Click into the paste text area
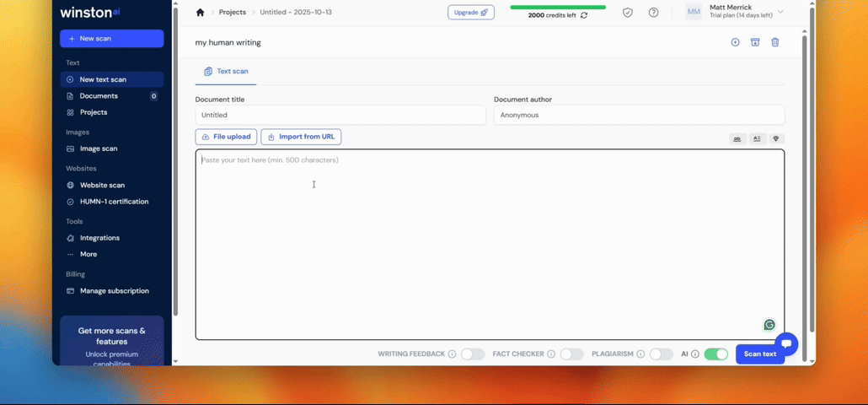This screenshot has width=868, height=405. [x=490, y=245]
